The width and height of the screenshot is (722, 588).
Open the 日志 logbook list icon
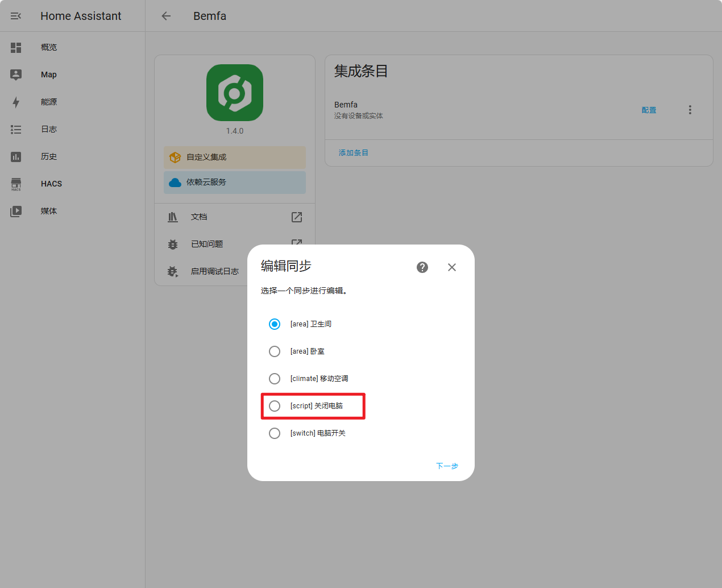point(16,129)
